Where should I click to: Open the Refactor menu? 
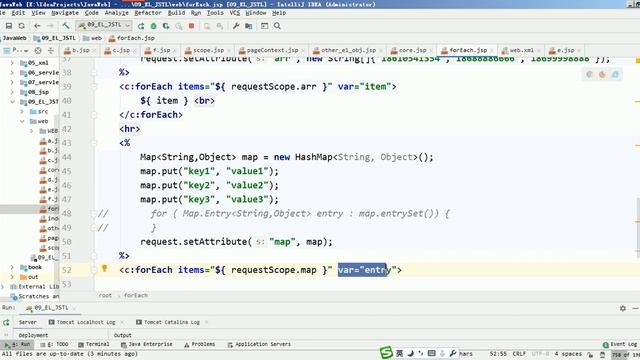pyautogui.click(x=148, y=13)
